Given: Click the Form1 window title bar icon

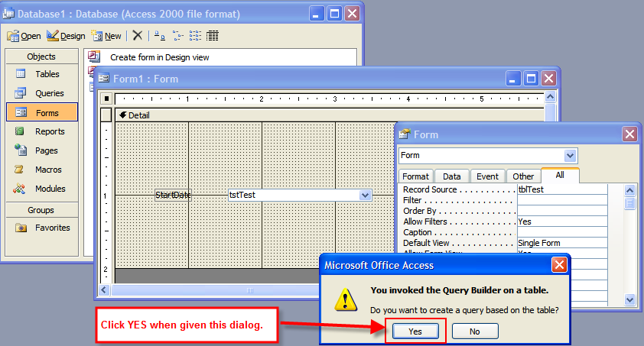Looking at the screenshot, I should (x=103, y=79).
